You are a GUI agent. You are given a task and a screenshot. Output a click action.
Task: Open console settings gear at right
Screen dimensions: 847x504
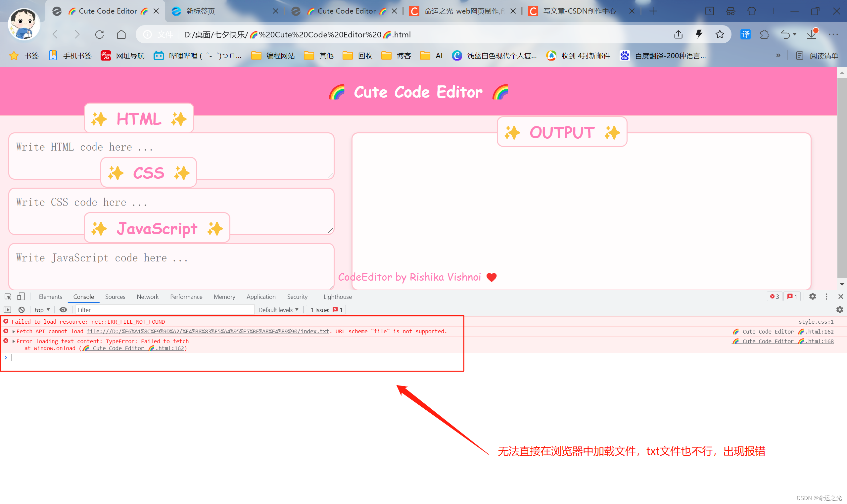tap(839, 310)
